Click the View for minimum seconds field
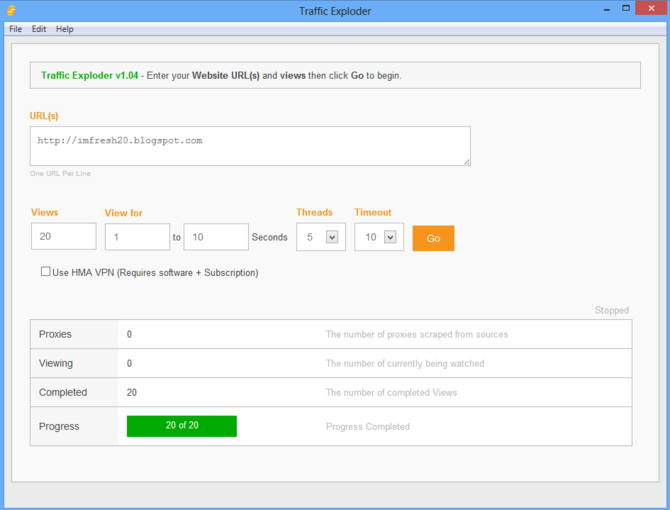 coord(137,237)
